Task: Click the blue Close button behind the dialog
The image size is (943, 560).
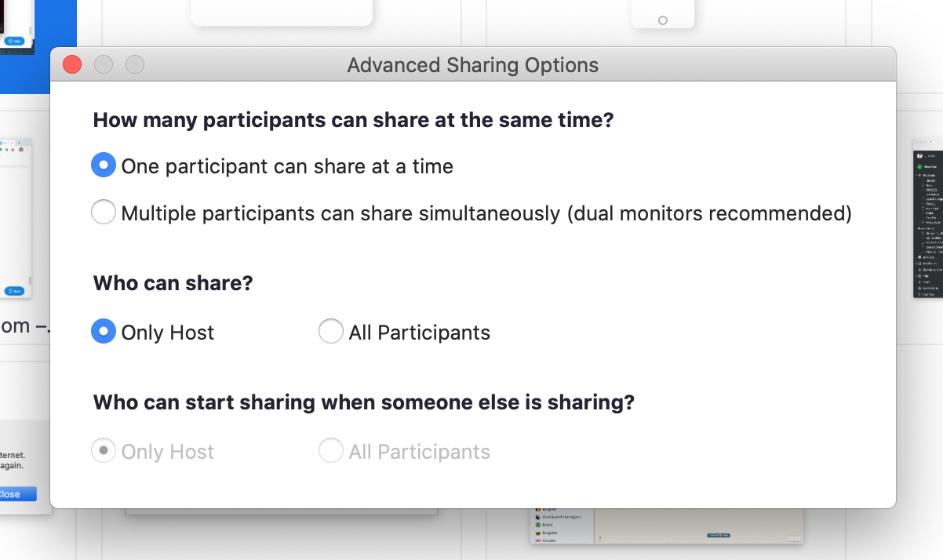Action: 17,494
